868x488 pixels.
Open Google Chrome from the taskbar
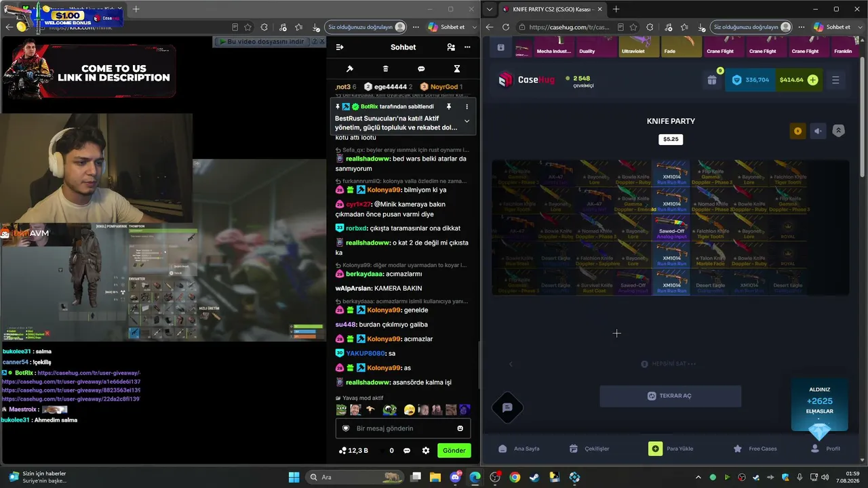coord(515,477)
